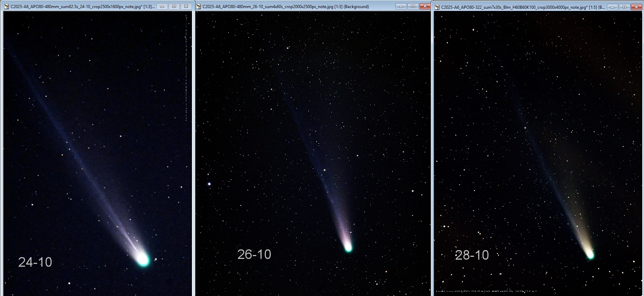Focus the 26-10 sum4x60s window title bar
The height and width of the screenshot is (296, 644).
point(283,6)
